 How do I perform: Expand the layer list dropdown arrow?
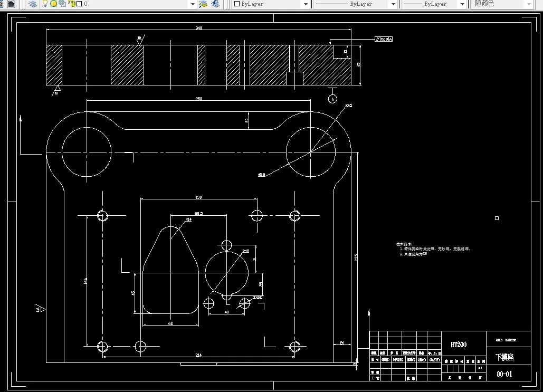[x=193, y=4]
